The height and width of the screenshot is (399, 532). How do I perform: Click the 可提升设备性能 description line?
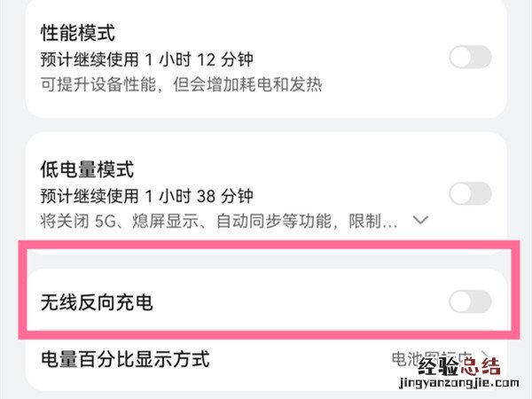click(x=181, y=84)
